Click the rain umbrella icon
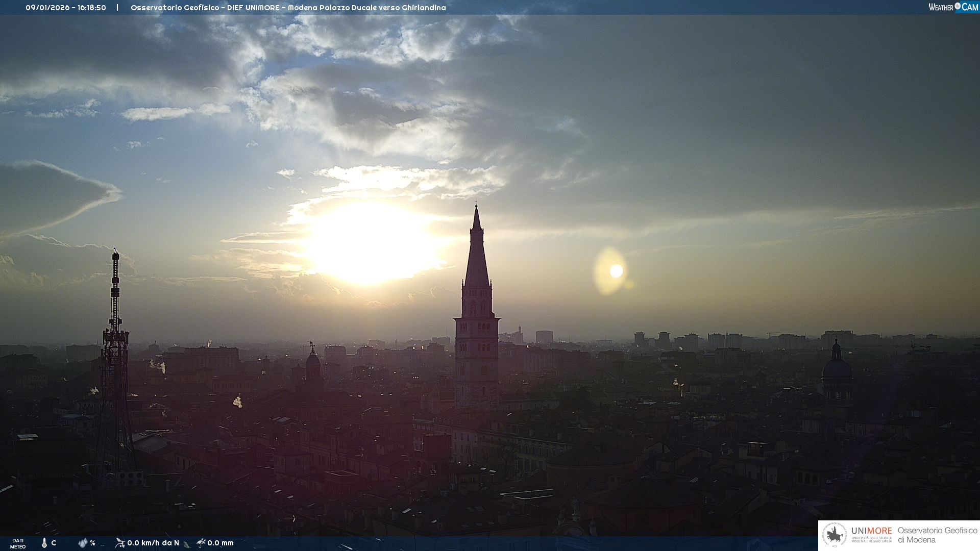The image size is (980, 551). pos(201,543)
